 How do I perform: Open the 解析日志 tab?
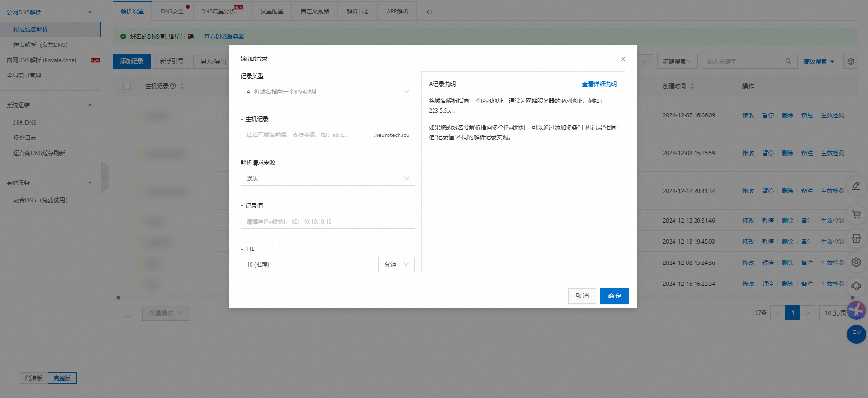tap(358, 11)
